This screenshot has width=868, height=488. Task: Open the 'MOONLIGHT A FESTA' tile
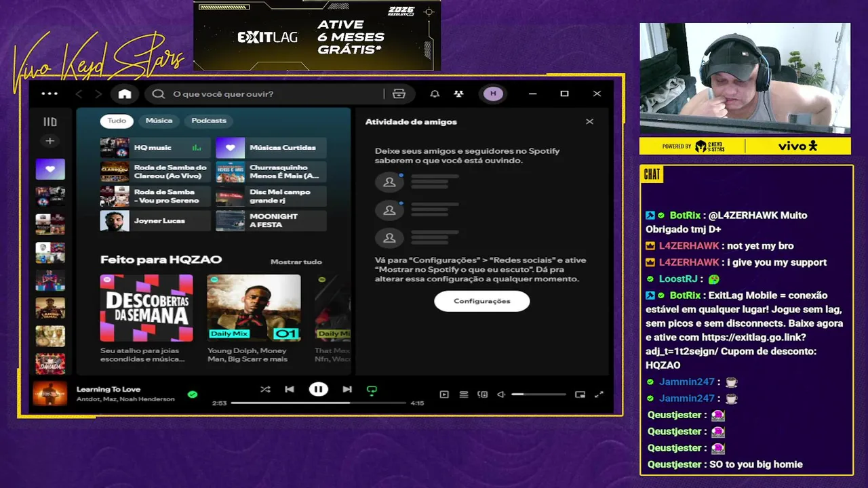[x=271, y=221]
